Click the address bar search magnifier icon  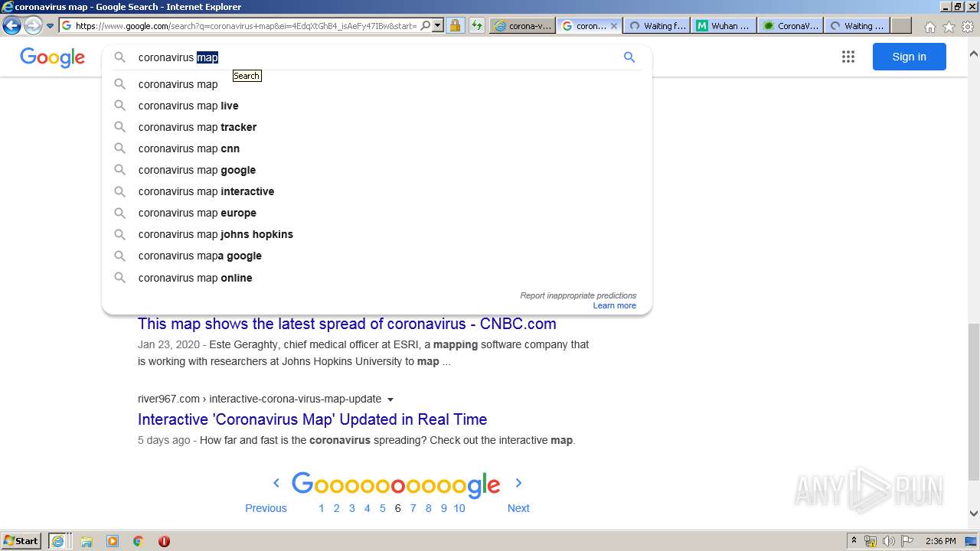(x=426, y=25)
